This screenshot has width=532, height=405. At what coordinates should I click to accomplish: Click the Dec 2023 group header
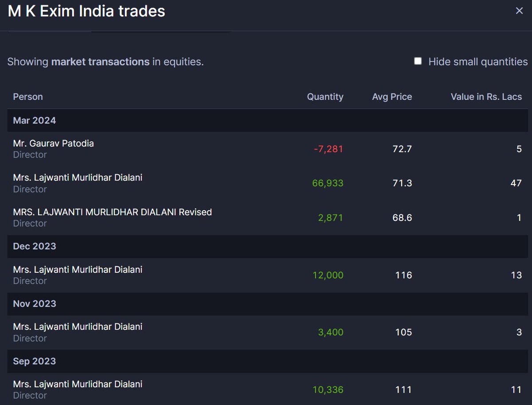[267, 246]
